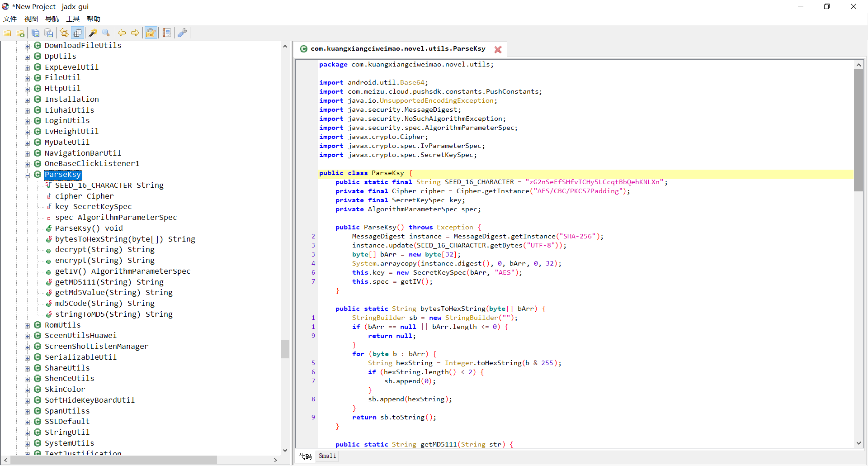Viewport: 868px width, 466px height.
Task: Open preferences with the wrench icon
Action: [182, 33]
